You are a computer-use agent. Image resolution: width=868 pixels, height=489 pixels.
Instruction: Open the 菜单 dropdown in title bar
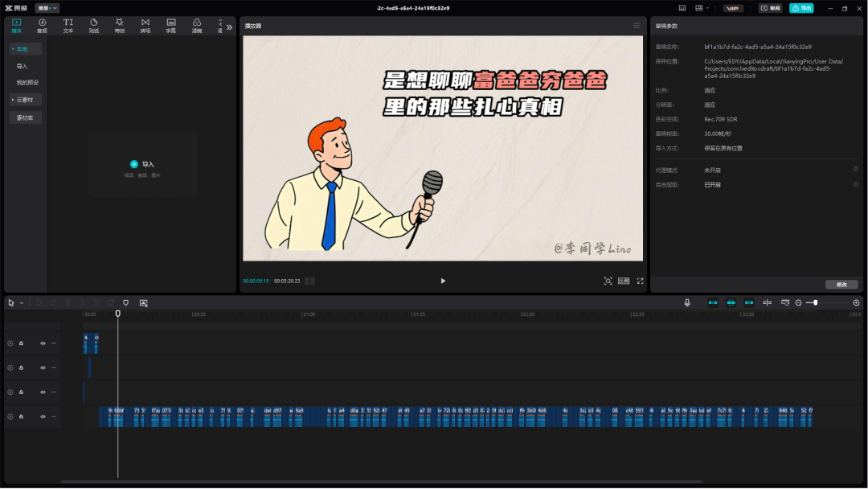click(47, 8)
